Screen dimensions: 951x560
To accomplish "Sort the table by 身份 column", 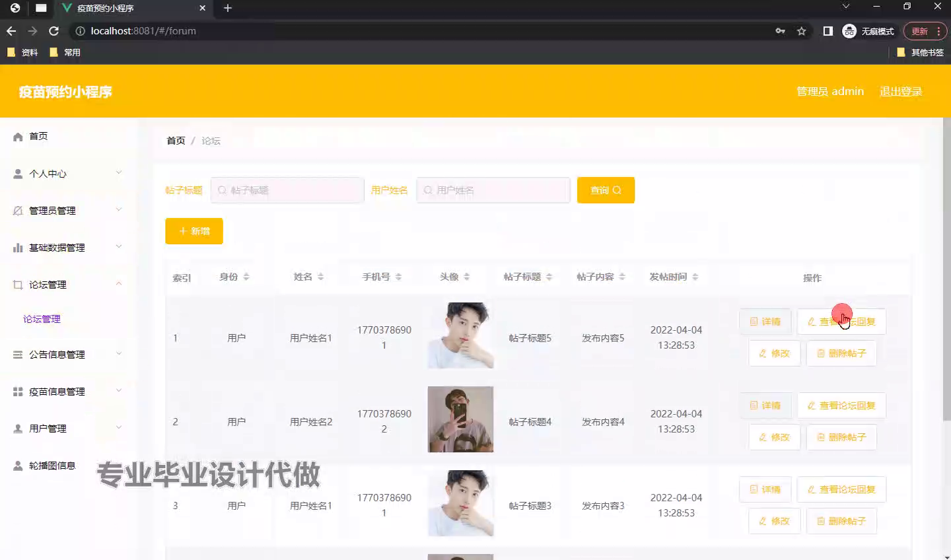I will coord(246,277).
